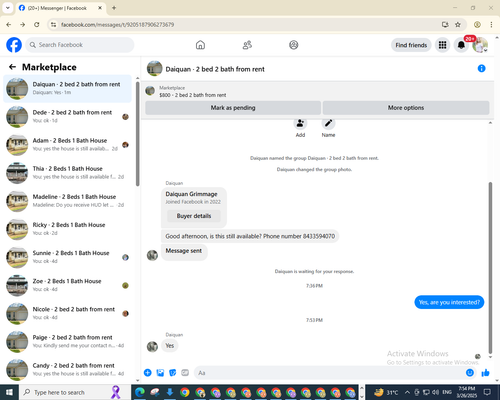
Task: Open the tab search dropdown arrow
Action: point(7,8)
